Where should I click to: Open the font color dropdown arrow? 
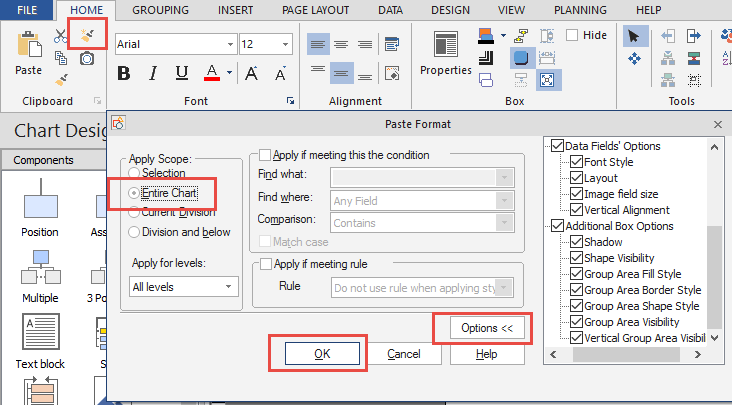click(x=229, y=73)
